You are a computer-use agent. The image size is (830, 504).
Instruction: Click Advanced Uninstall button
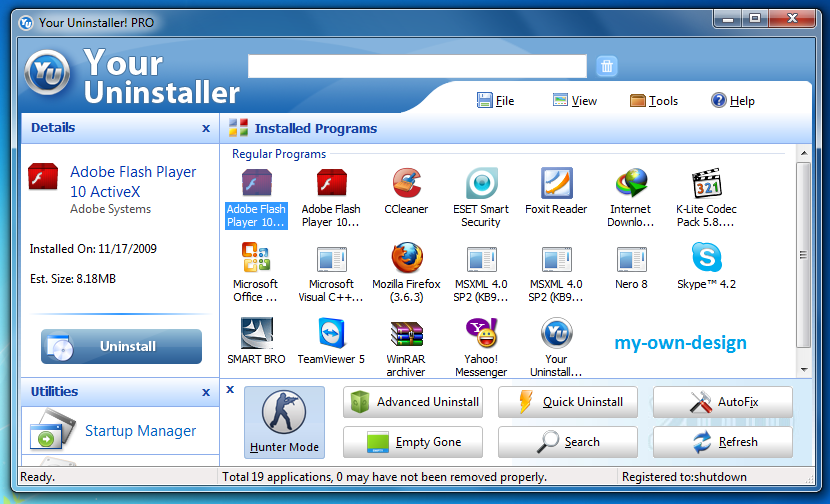coord(413,402)
